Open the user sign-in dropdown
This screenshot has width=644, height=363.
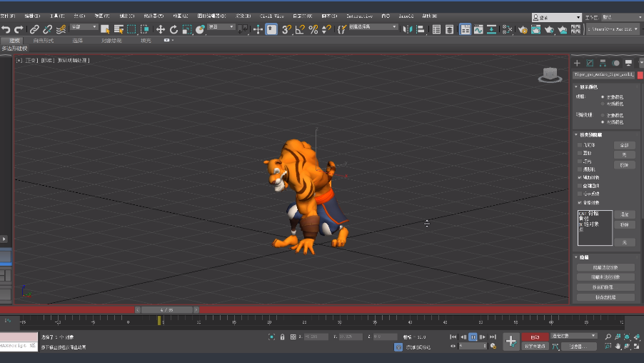556,17
